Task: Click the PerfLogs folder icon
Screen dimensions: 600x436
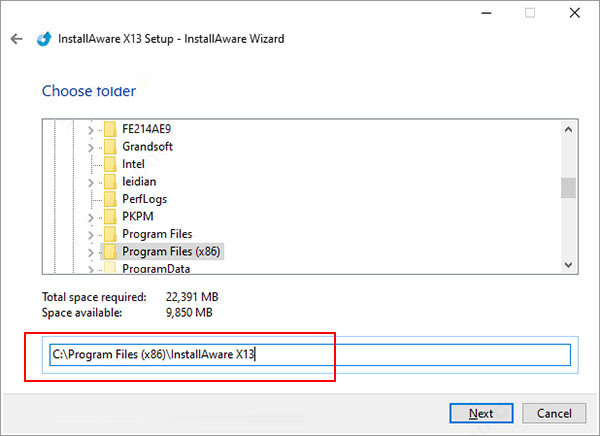Action: [x=110, y=199]
